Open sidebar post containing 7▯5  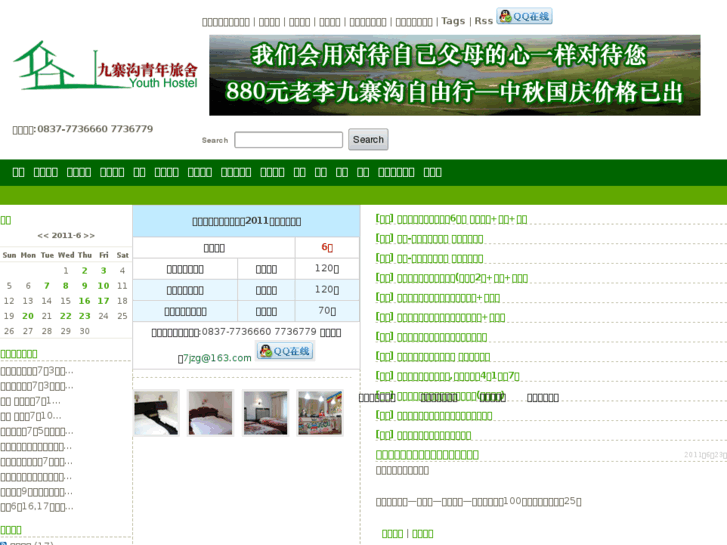tap(37, 431)
